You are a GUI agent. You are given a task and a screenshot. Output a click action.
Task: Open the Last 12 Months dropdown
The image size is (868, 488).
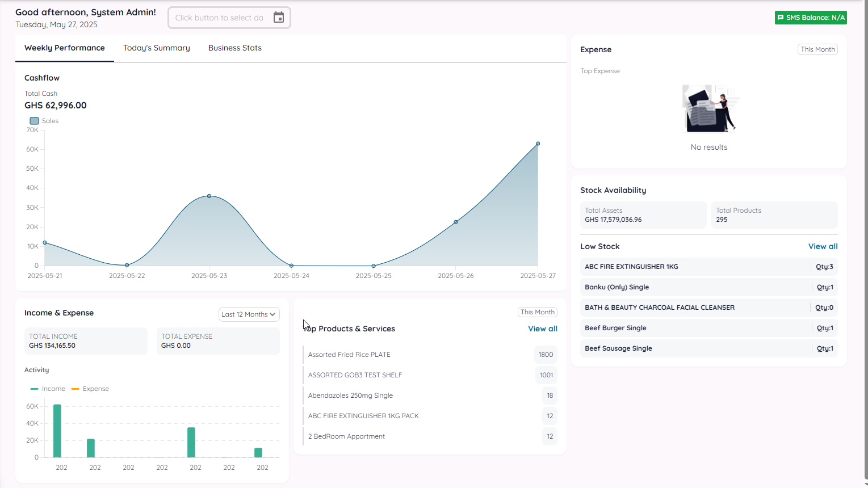pos(249,314)
